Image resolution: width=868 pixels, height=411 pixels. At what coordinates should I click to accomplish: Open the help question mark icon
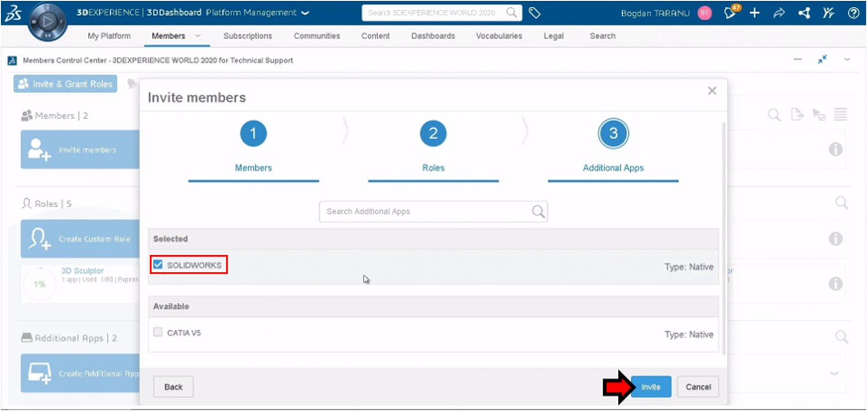(853, 13)
